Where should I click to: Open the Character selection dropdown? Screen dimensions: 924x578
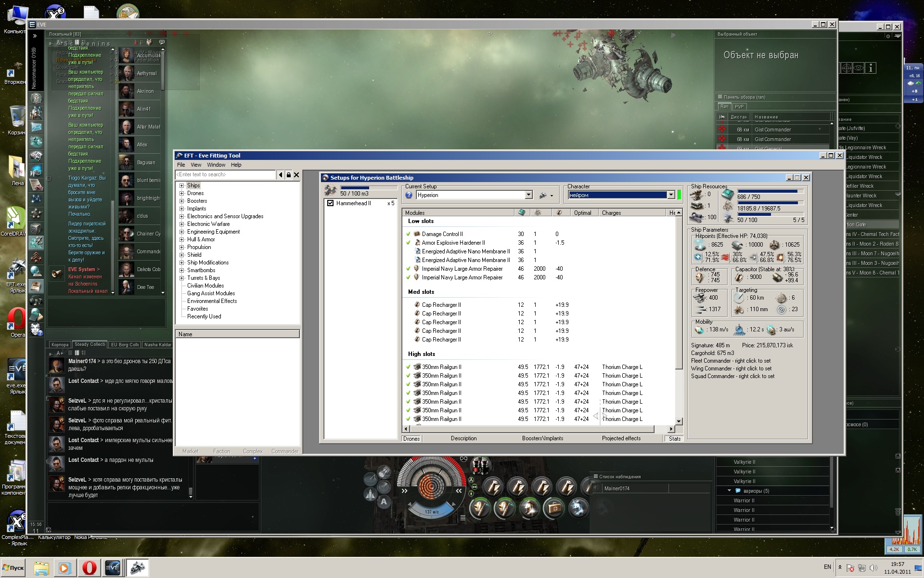671,195
